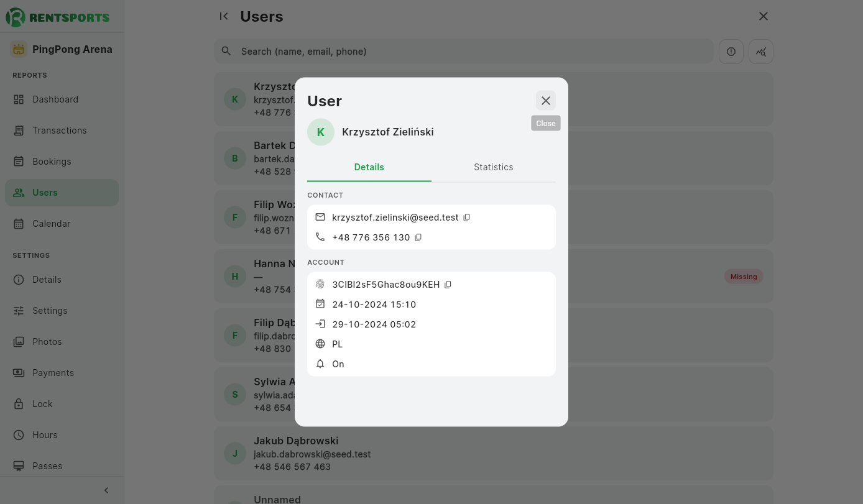Screen dimensions: 863x504
Task: Click the K avatar beside Krzysztof Zieliński
Action: 321,132
